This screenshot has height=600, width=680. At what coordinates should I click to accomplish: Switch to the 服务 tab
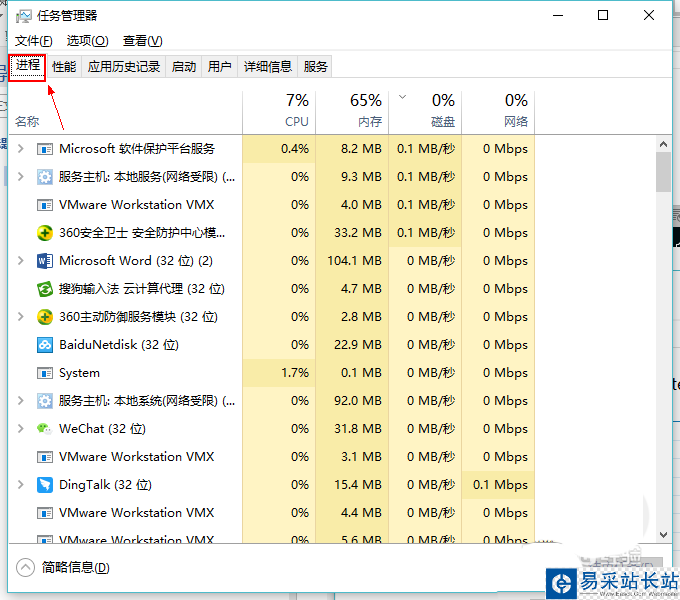315,67
